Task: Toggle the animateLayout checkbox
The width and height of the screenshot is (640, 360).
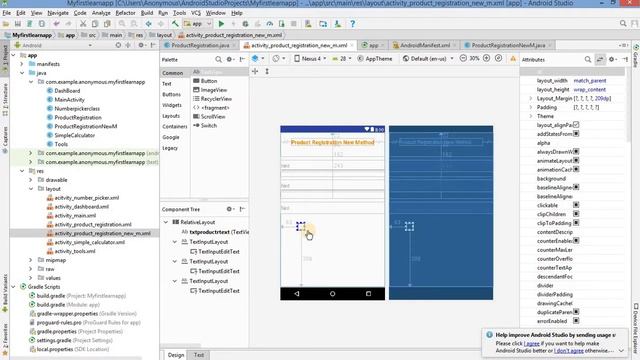Action: [576, 160]
